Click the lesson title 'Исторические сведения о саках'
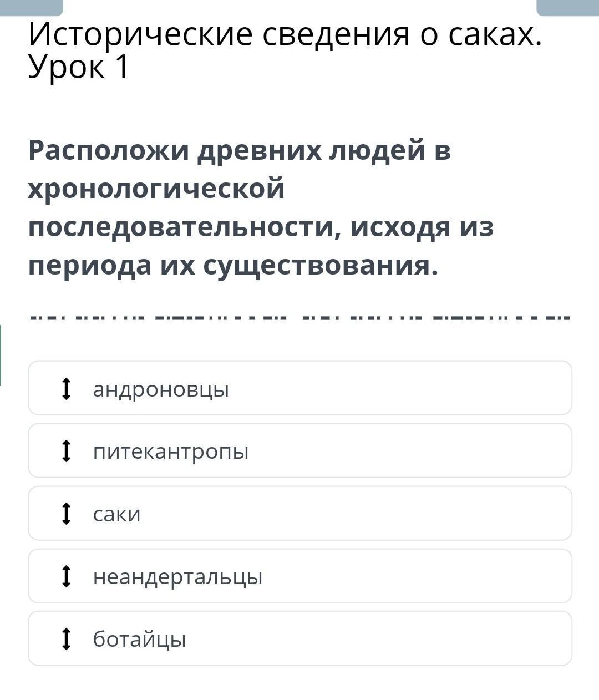Viewport: 599px width, 700px height. (285, 35)
